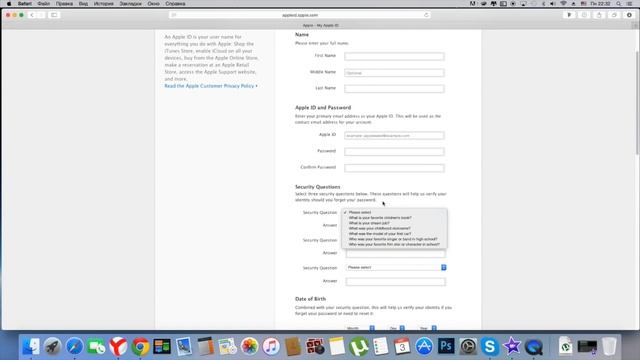Open Safari application menu

coord(25,4)
